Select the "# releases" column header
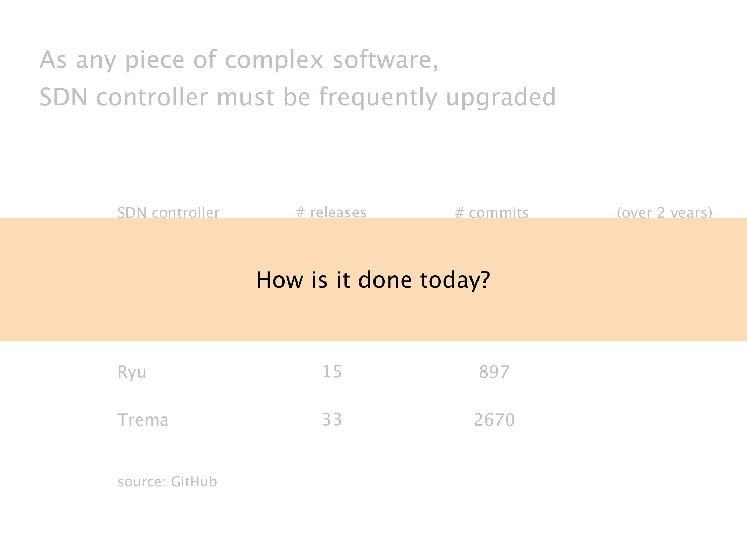The image size is (747, 560). point(331,212)
